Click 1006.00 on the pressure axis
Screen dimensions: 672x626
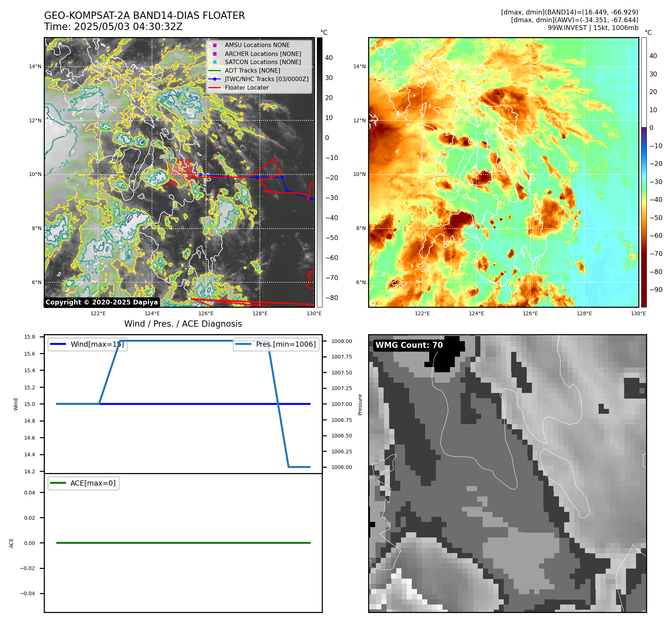point(342,467)
